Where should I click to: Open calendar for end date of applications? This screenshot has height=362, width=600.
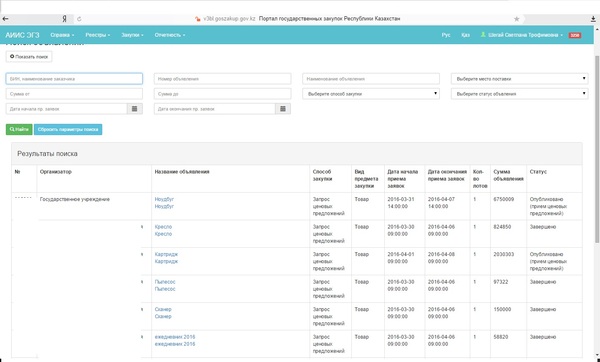[283, 109]
